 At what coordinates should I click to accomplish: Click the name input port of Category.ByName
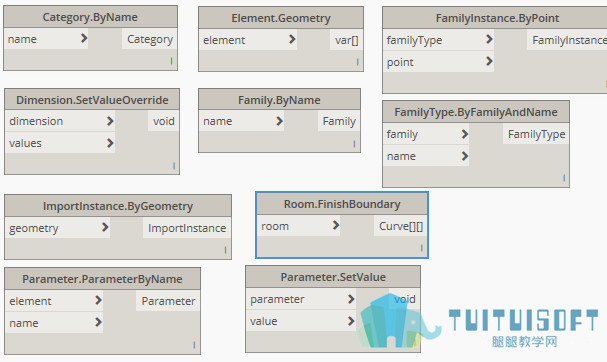pyautogui.click(x=46, y=39)
